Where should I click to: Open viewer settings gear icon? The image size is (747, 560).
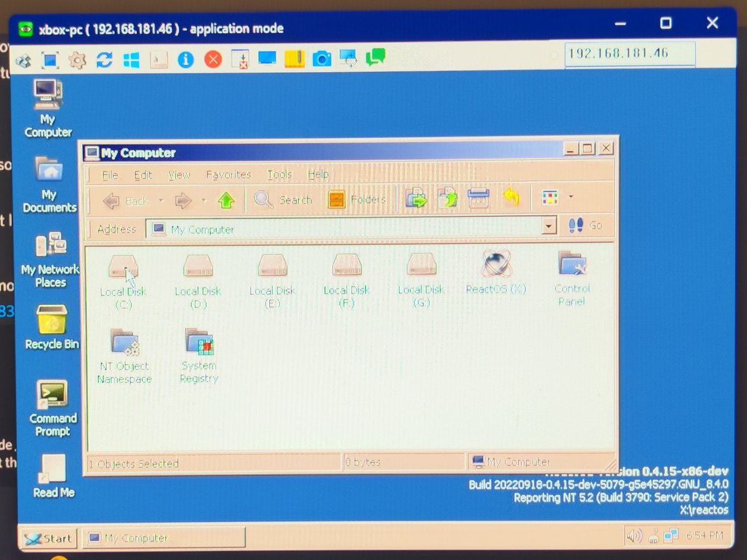coord(77,60)
